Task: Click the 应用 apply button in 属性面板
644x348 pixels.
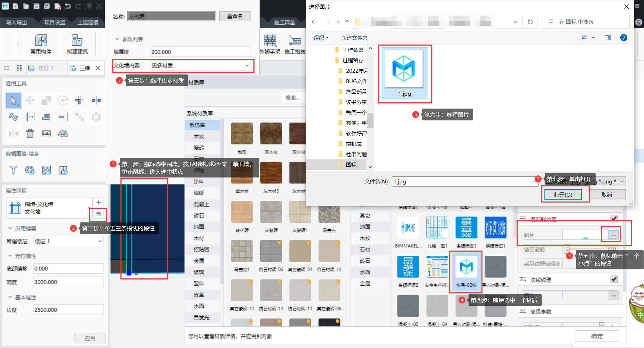Action: pos(90,338)
